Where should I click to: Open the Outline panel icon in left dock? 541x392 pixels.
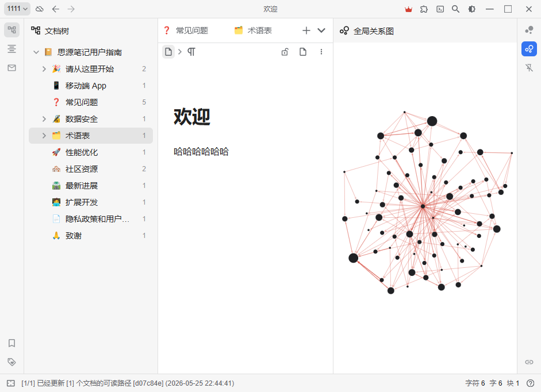(x=11, y=49)
